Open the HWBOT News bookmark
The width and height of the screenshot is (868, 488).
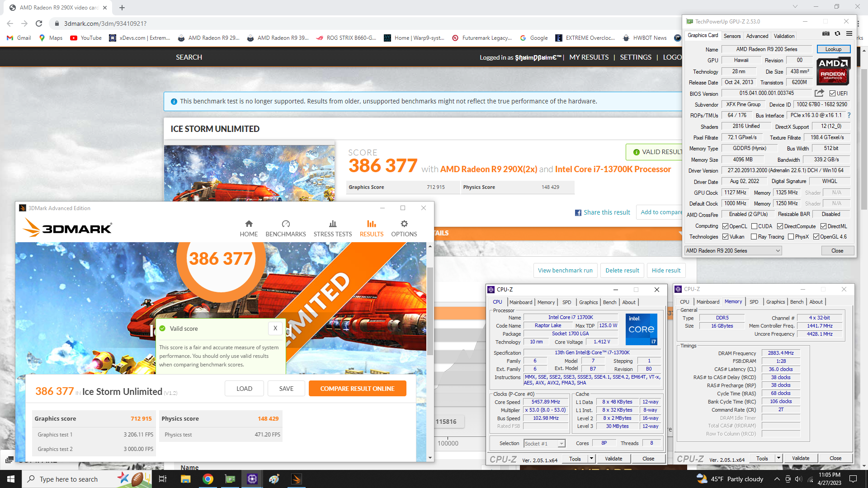[x=645, y=38]
